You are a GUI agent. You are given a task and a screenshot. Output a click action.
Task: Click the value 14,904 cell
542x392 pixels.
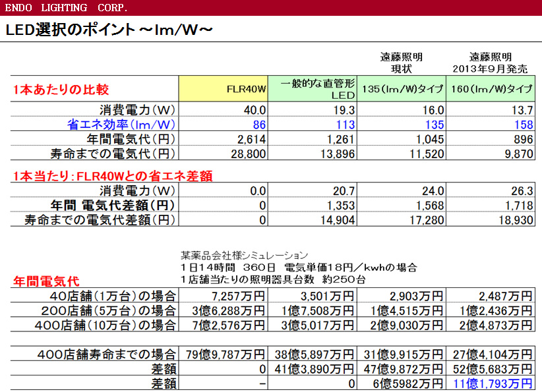(x=338, y=220)
